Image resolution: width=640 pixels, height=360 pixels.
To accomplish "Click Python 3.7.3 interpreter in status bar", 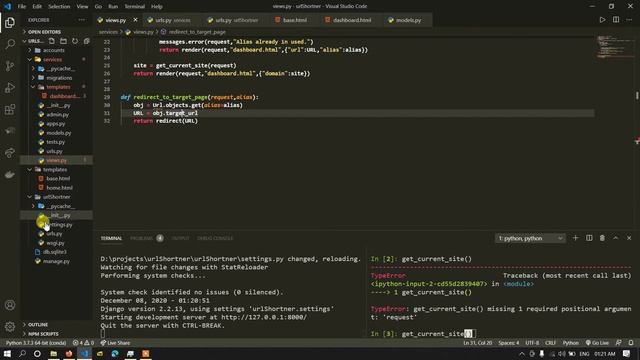I will point(36,343).
